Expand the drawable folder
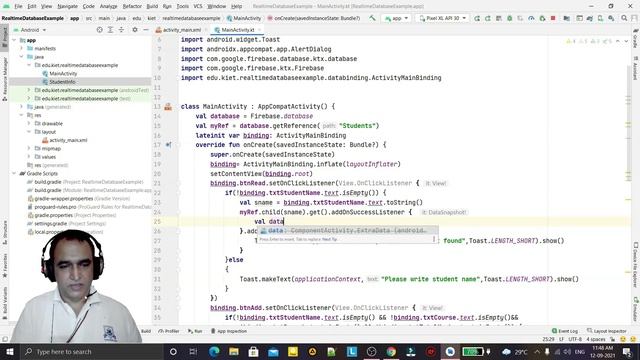Image resolution: width=640 pixels, height=360 pixels. tap(29, 123)
